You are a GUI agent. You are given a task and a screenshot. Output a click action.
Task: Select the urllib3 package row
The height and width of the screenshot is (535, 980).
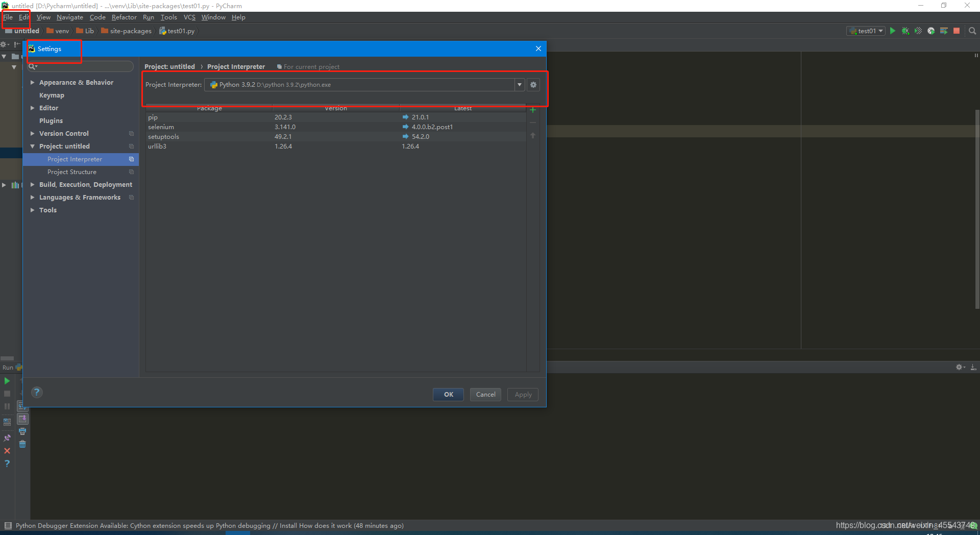[x=336, y=147]
